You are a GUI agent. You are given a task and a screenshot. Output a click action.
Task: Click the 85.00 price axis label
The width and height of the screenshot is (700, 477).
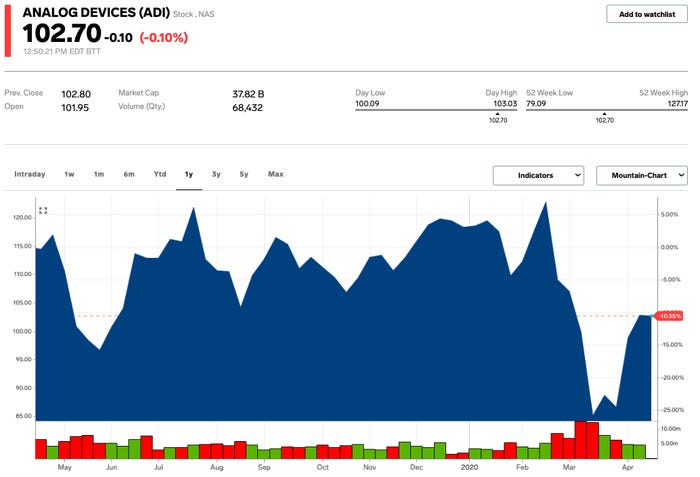pyautogui.click(x=23, y=416)
